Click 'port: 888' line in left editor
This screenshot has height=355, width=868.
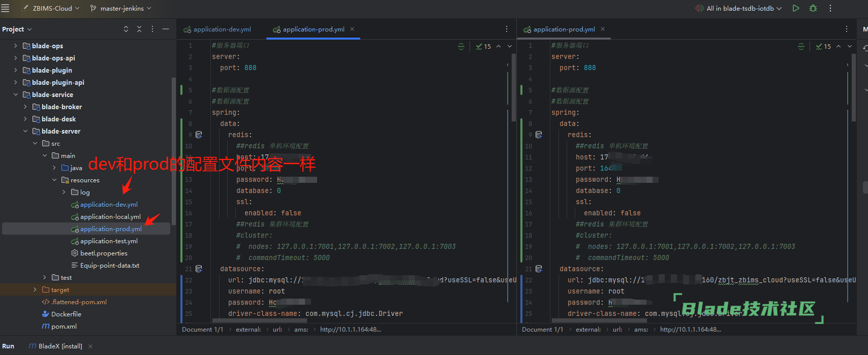coord(238,68)
